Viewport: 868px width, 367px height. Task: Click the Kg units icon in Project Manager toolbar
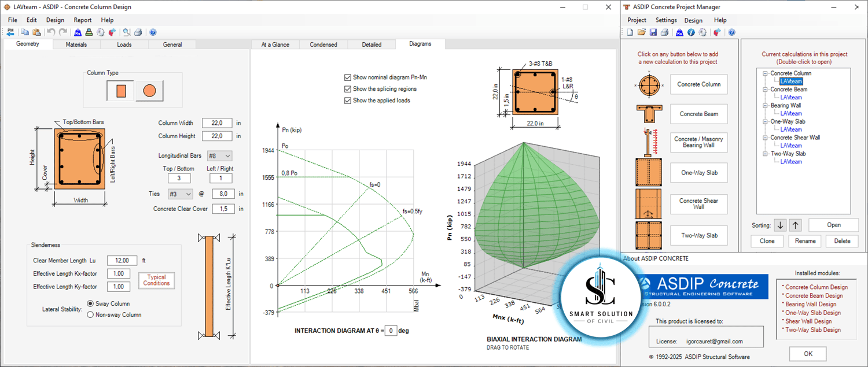680,32
